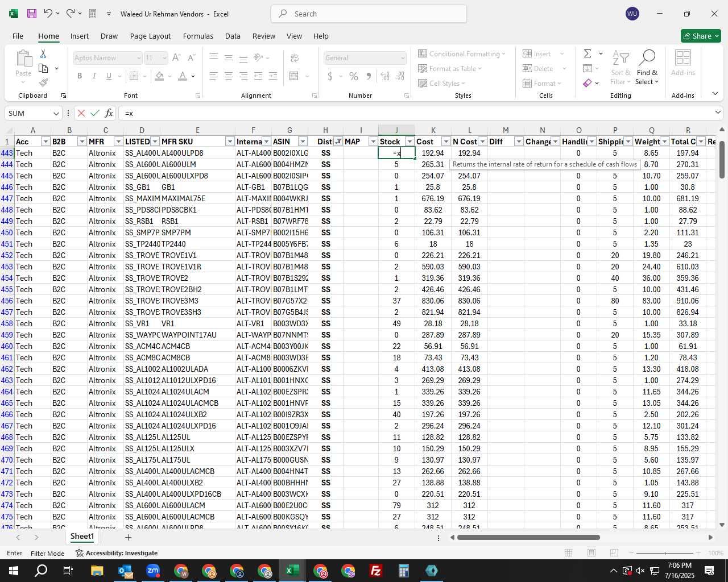Image resolution: width=728 pixels, height=582 pixels.
Task: Add a new sheet with plus button
Action: pos(128,537)
